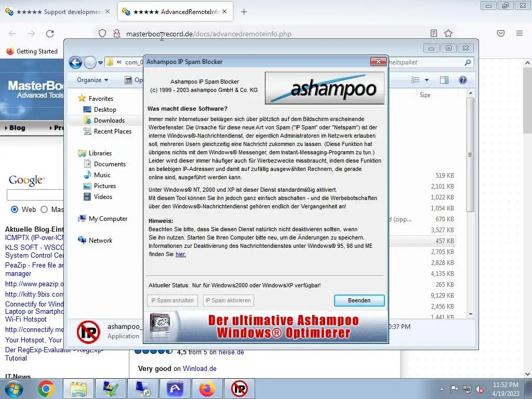Screen dimensions: 532x399
Task: Open the Organize menu in Explorer
Action: (x=92, y=80)
